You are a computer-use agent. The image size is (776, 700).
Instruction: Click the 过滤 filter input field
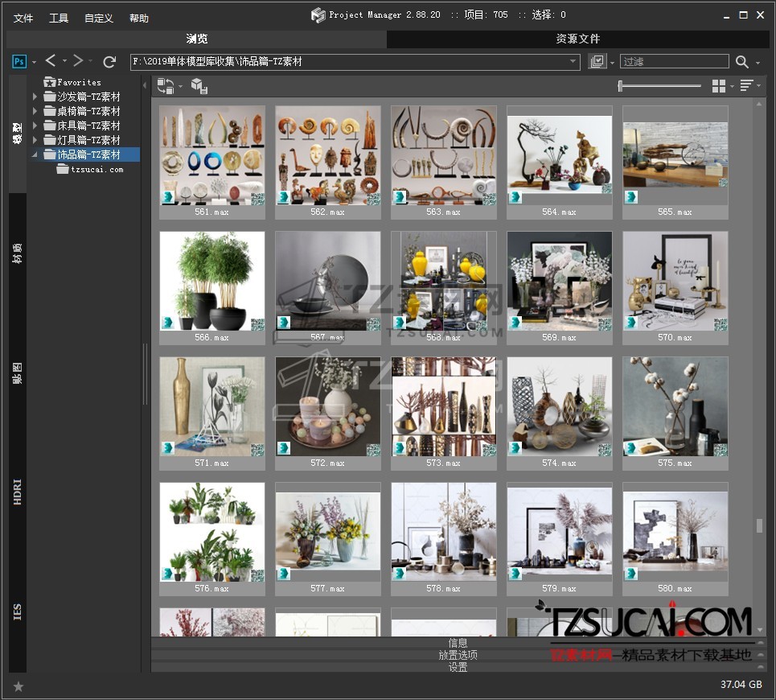click(x=674, y=62)
